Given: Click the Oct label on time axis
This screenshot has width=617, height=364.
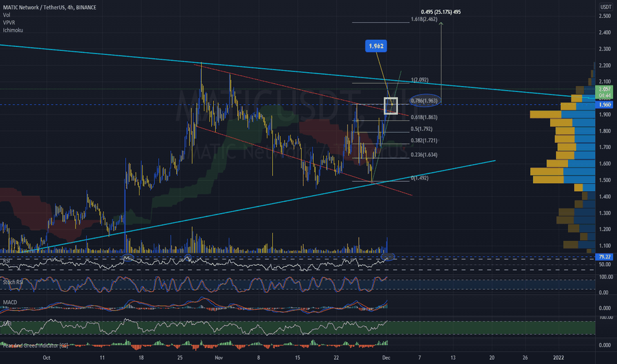Looking at the screenshot, I should 46,357.
